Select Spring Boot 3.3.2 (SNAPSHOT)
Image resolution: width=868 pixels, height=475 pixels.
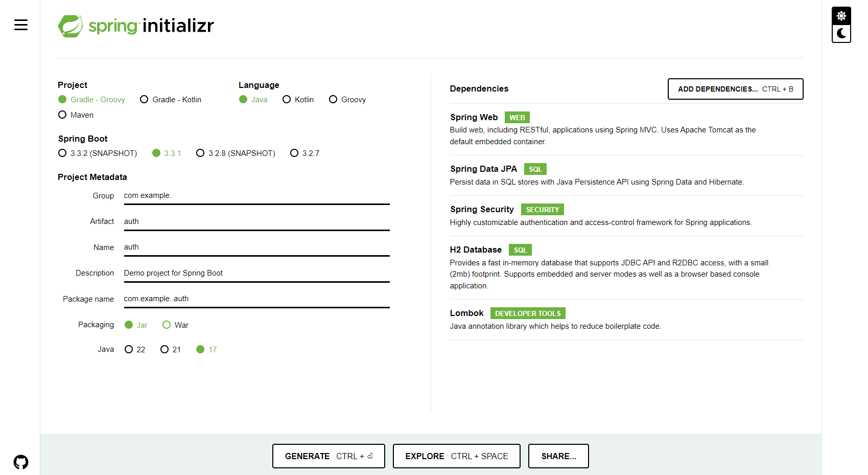98,153
